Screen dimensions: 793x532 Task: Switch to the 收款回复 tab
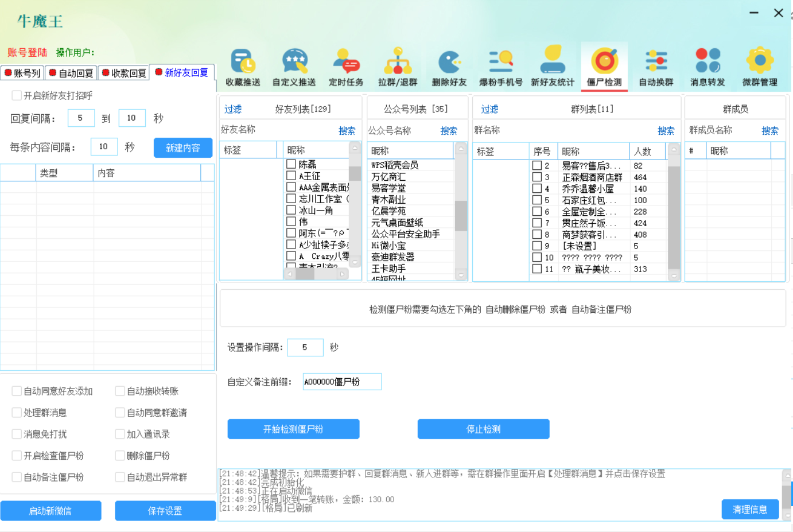(123, 73)
